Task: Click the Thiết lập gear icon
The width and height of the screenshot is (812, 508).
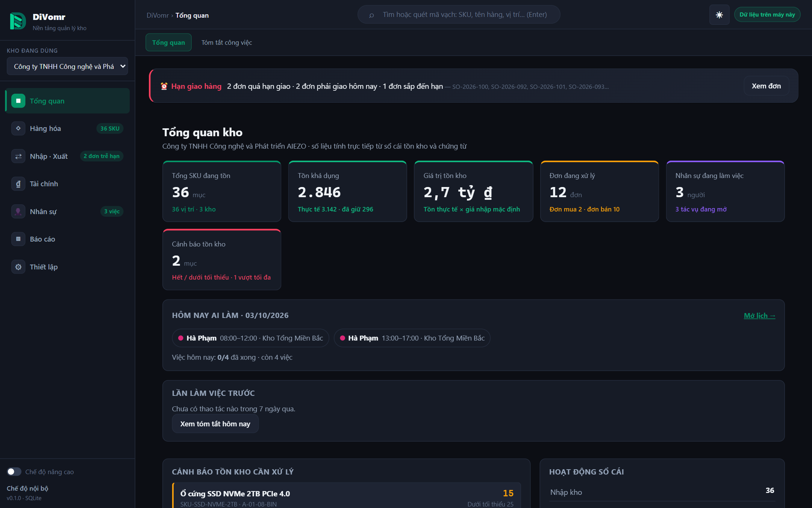Action: (x=18, y=267)
